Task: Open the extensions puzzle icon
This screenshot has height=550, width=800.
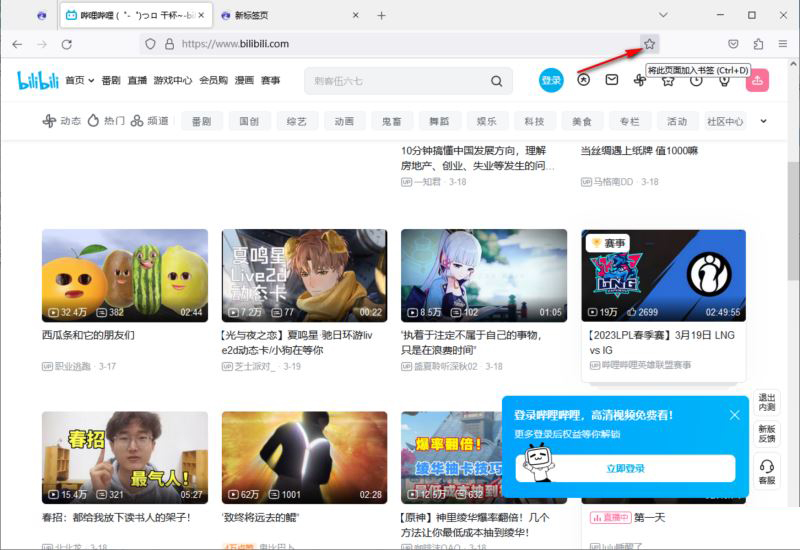Action: coord(758,44)
